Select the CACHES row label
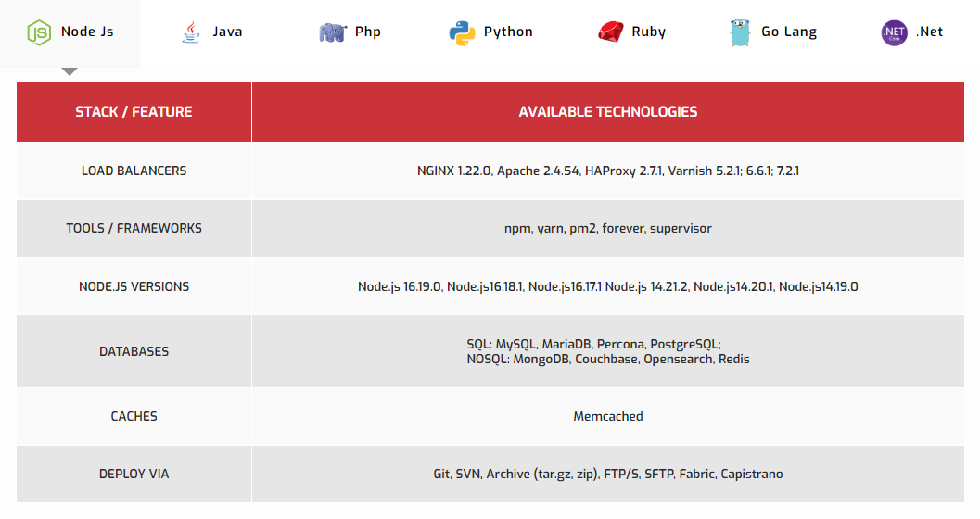Viewport: 980px width, 519px height. [x=134, y=416]
